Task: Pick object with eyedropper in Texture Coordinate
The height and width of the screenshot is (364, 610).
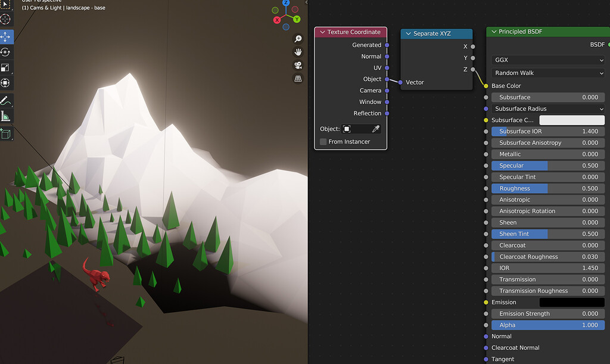Action: (x=376, y=129)
